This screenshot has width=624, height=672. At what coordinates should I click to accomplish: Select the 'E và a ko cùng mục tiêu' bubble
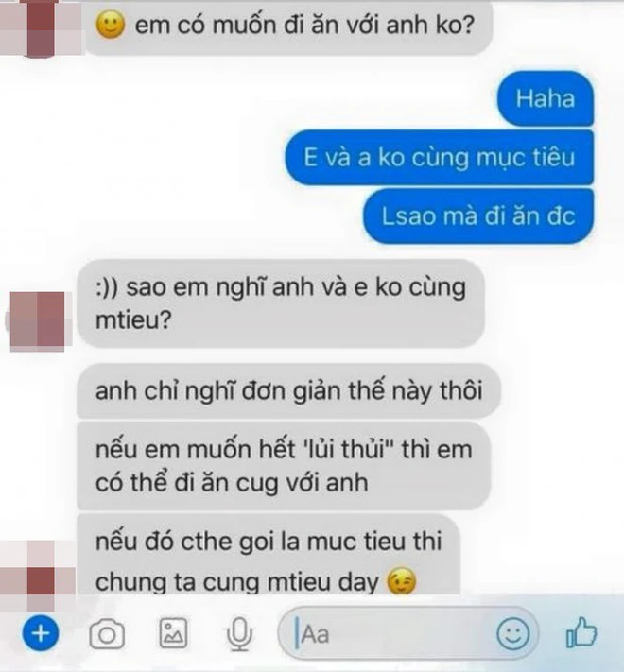point(440,157)
